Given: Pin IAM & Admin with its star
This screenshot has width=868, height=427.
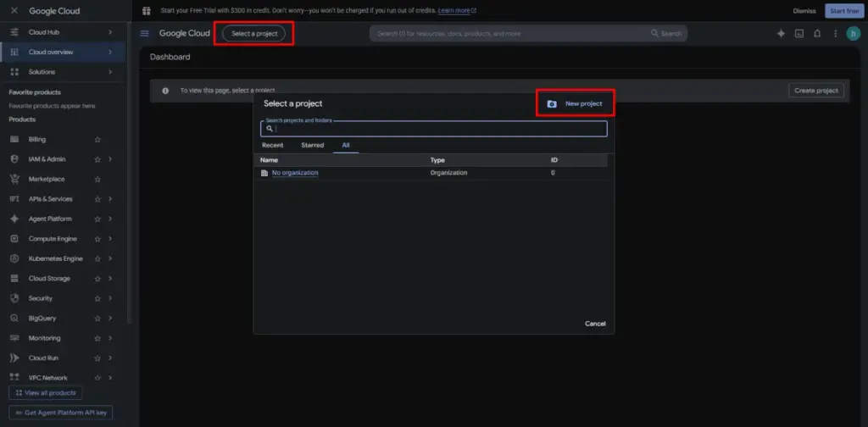Looking at the screenshot, I should [x=97, y=159].
